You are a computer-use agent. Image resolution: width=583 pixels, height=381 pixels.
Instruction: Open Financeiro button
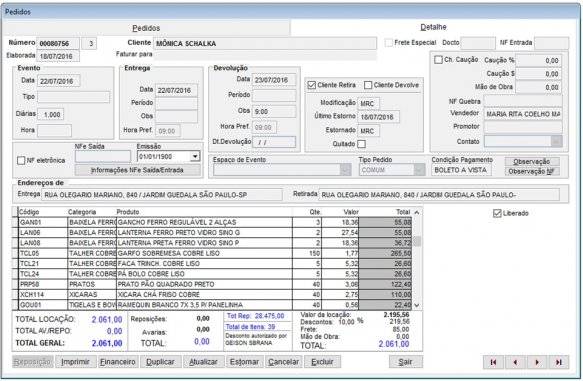click(118, 362)
